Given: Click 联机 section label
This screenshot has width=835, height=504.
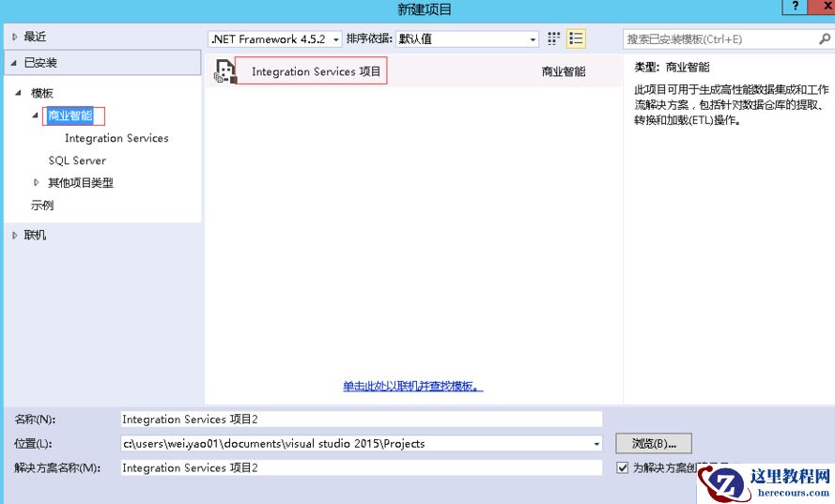Looking at the screenshot, I should (x=35, y=236).
